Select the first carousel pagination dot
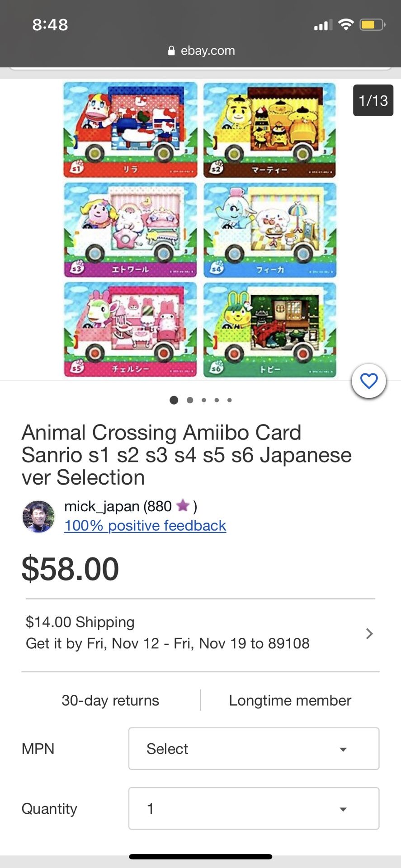401x868 pixels. tap(174, 400)
